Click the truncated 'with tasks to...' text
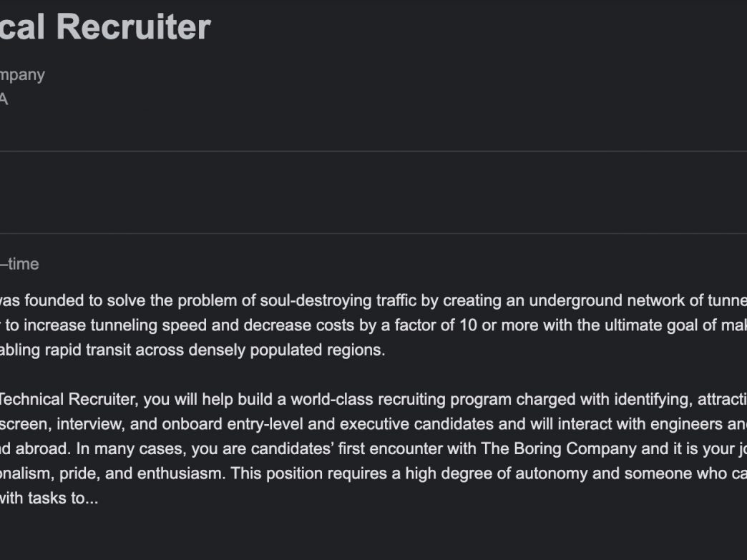The image size is (747, 560). coord(49,498)
